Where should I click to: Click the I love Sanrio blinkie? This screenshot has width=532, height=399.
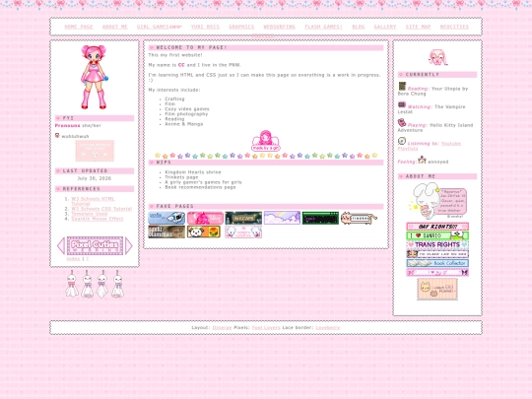tap(437, 235)
